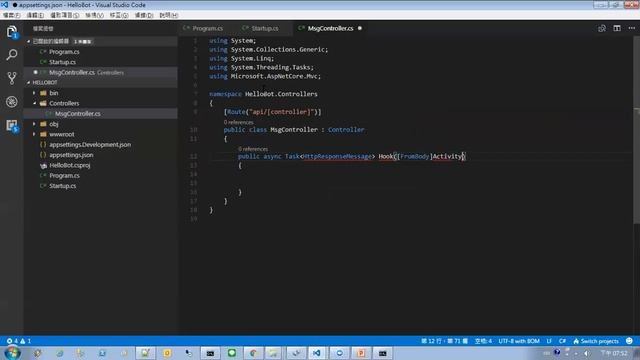
Task: Click the line and column indicator in the status bar
Action: tap(444, 341)
